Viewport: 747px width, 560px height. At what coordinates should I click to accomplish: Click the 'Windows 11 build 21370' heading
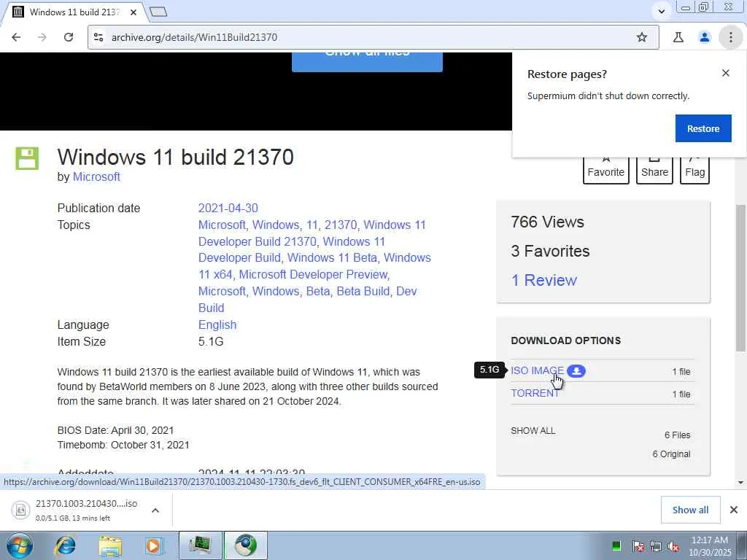(x=175, y=157)
